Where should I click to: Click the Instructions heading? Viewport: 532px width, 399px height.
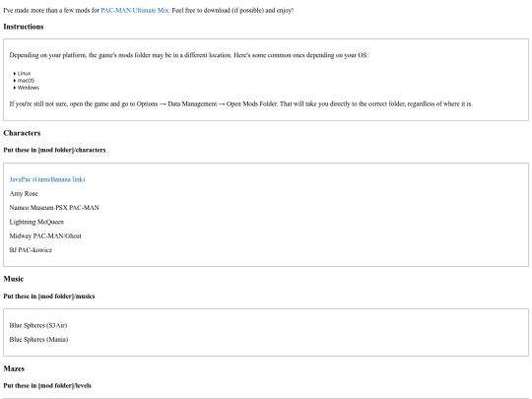pos(24,27)
